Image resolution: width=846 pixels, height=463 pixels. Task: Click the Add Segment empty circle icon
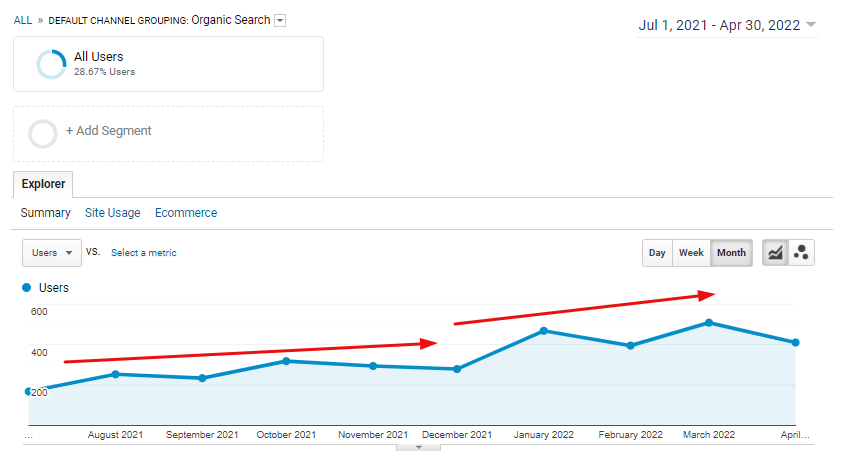(43, 133)
